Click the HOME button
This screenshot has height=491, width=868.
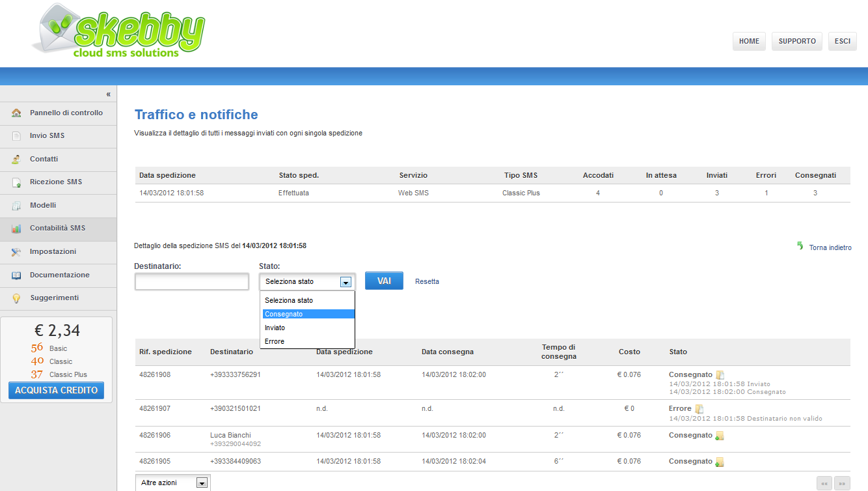749,41
